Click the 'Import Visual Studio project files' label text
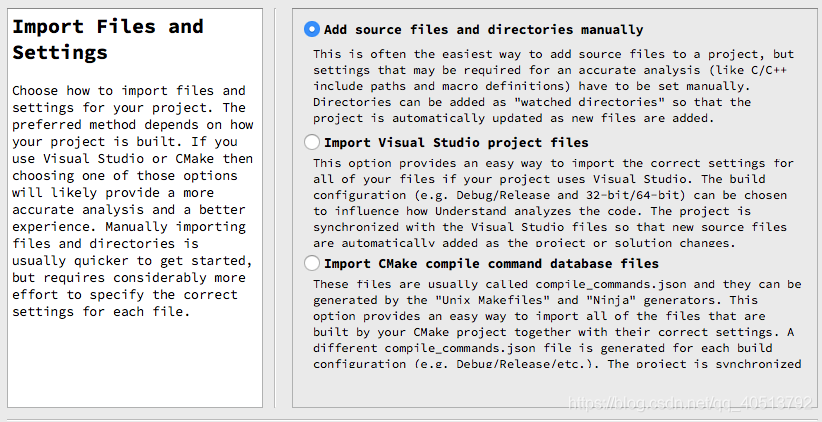822x422 pixels. 456,142
